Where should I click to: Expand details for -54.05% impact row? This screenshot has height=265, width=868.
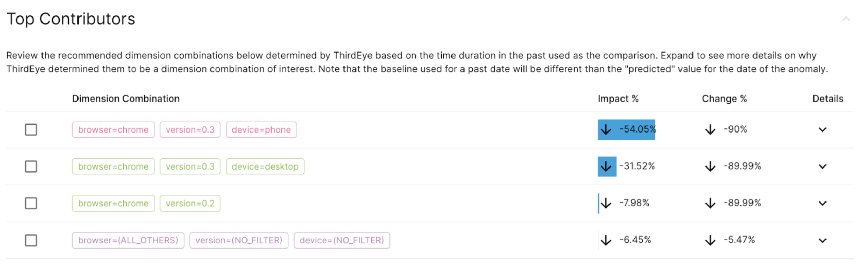tap(823, 130)
